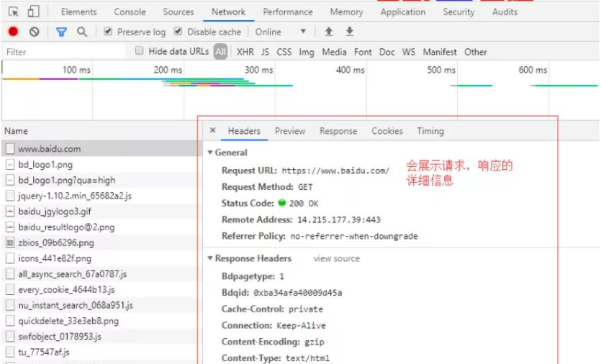Click file icon beside swfobject_0178953.js
The width and height of the screenshot is (601, 364).
tap(10, 337)
